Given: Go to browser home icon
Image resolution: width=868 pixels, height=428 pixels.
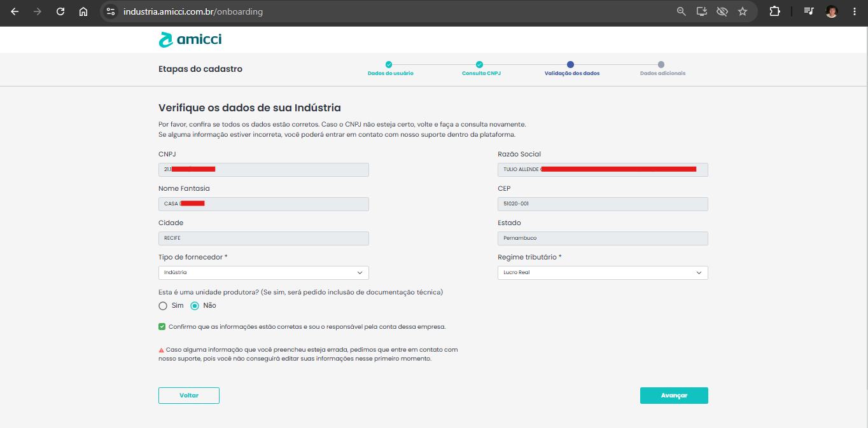Looking at the screenshot, I should pos(83,11).
